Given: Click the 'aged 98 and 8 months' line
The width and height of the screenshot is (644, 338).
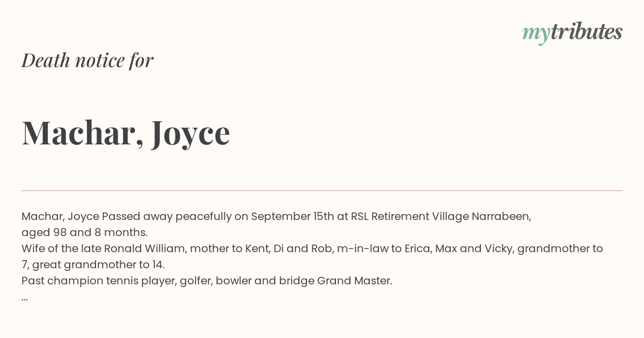Looking at the screenshot, I should pos(84,233).
